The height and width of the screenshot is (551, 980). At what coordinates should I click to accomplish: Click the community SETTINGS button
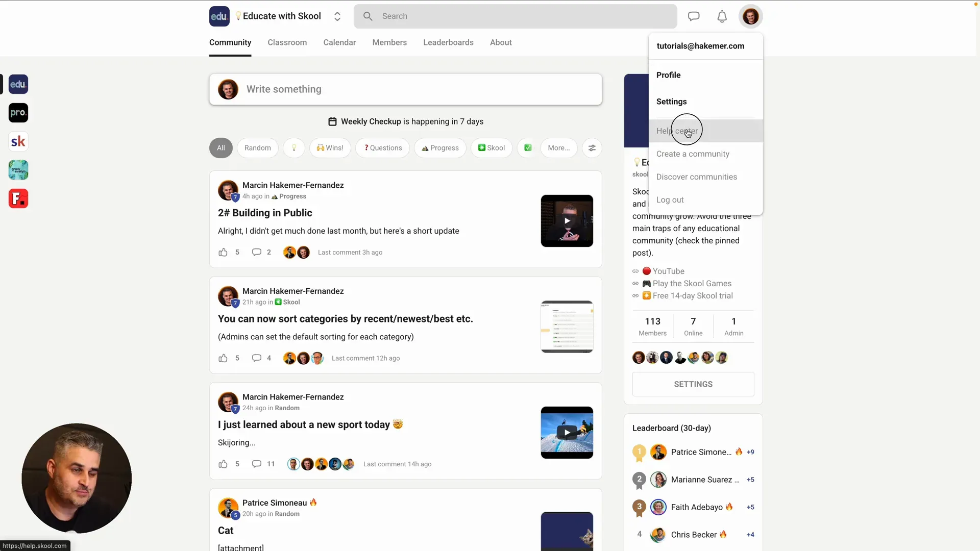click(x=693, y=384)
